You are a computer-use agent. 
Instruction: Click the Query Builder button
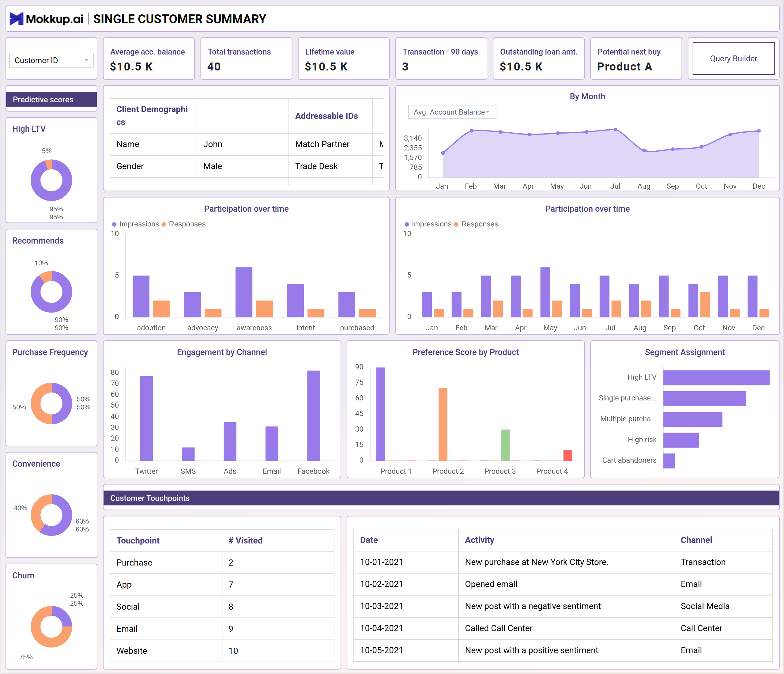coord(733,59)
